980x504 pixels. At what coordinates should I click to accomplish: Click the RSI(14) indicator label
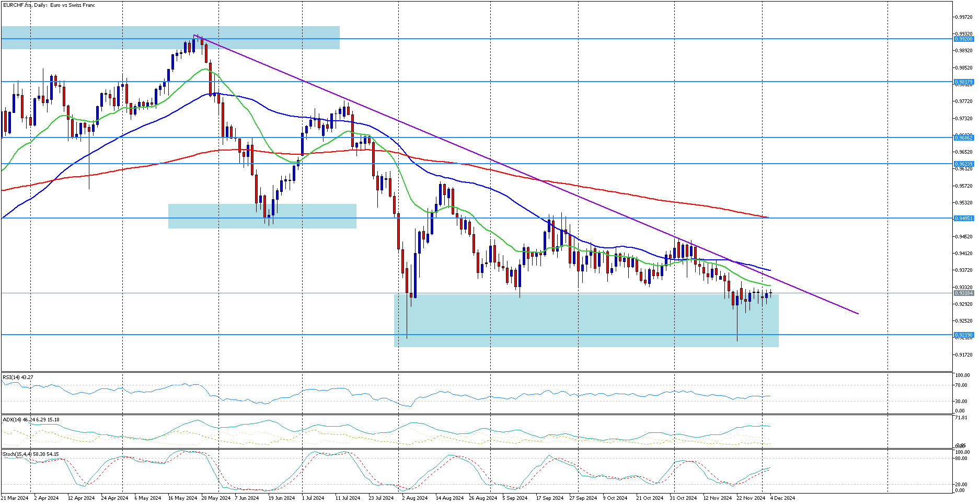(x=18, y=377)
